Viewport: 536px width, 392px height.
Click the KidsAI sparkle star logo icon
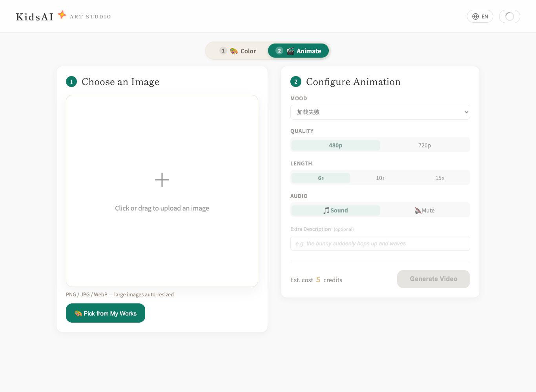62,15
